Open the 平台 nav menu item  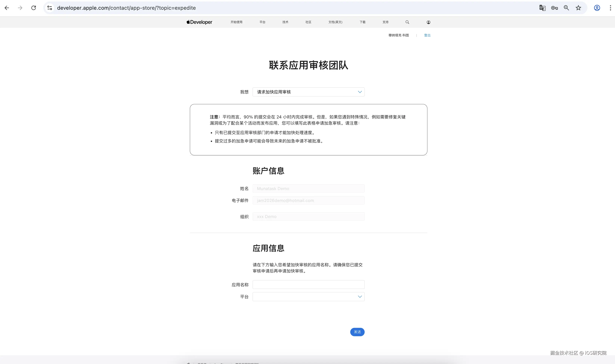click(x=263, y=22)
